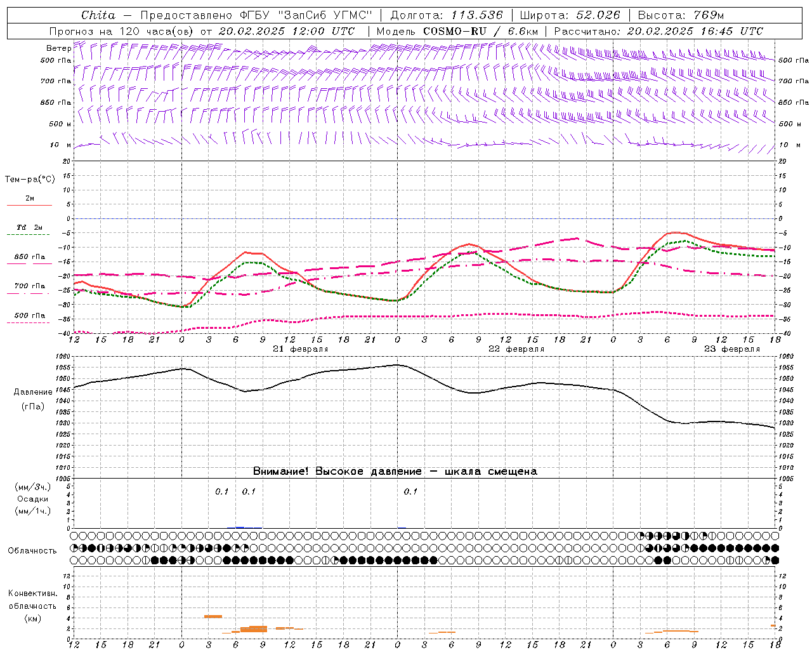Click the "22 февраля" date label
The image size is (812, 650).
[x=516, y=349]
